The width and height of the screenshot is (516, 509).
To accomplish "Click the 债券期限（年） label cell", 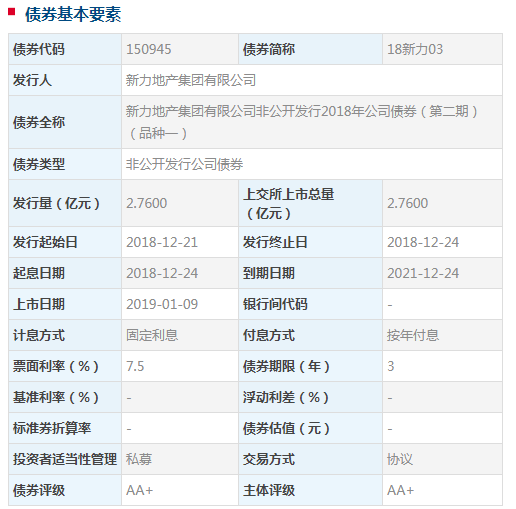I will point(310,366).
